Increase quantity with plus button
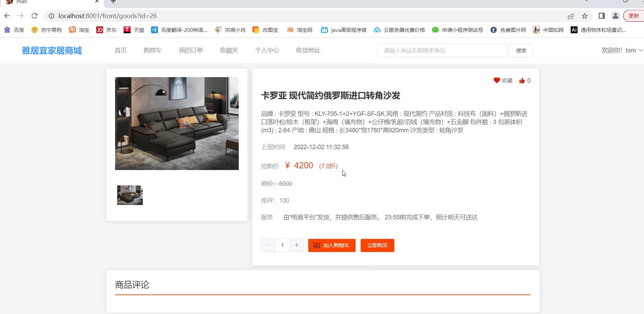The height and width of the screenshot is (314, 644). 297,245
